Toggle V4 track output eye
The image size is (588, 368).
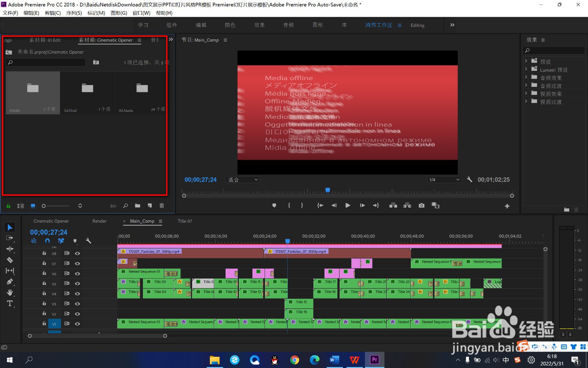78,294
